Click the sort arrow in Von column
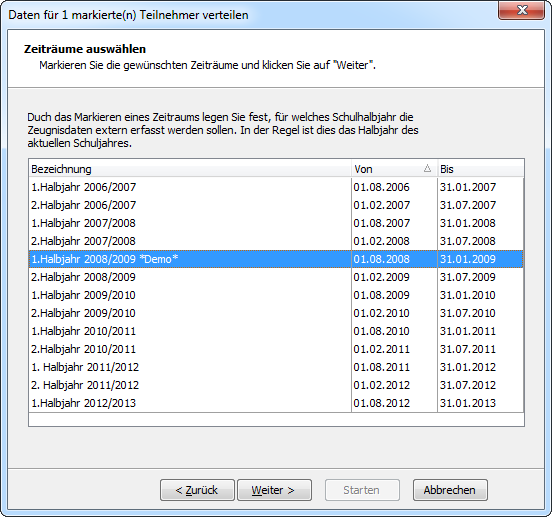Viewport: 552px width, 517px height. tap(427, 168)
